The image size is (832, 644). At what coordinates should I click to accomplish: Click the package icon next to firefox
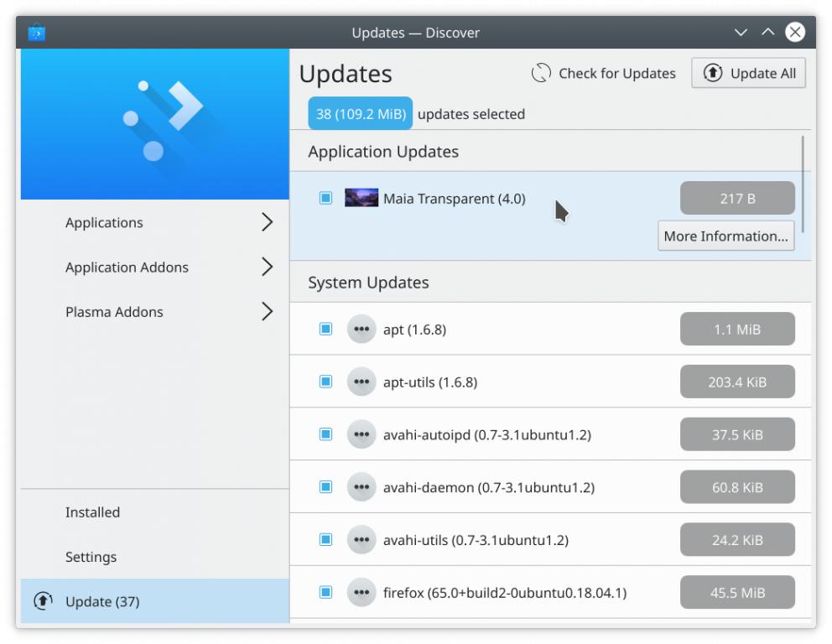(x=361, y=592)
